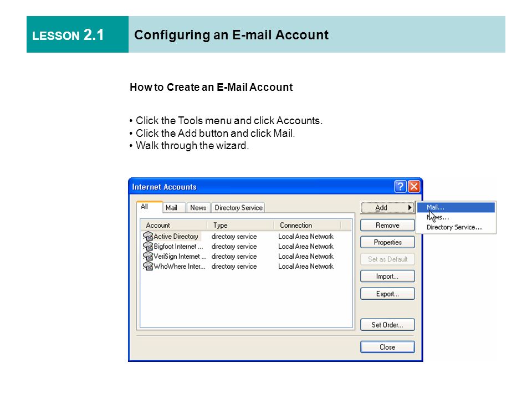Click the Set as Default button
532x399 pixels.
coord(387,259)
